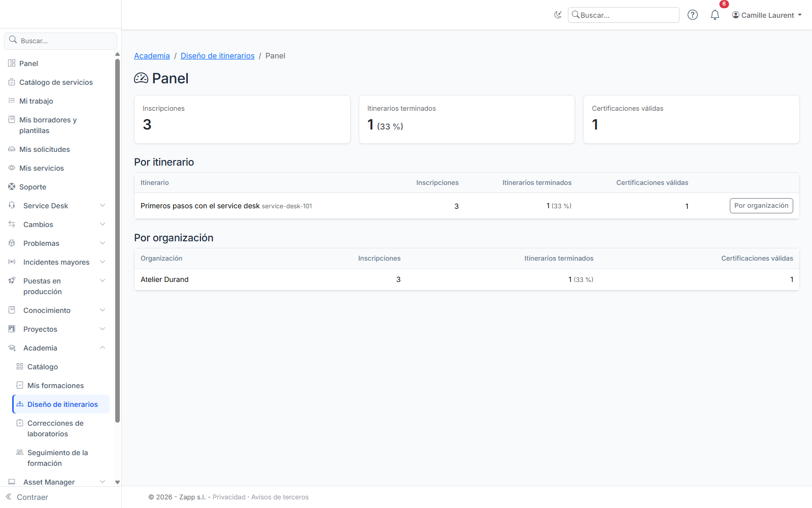
Task: Click the Service Desk headset icon
Action: click(x=12, y=205)
